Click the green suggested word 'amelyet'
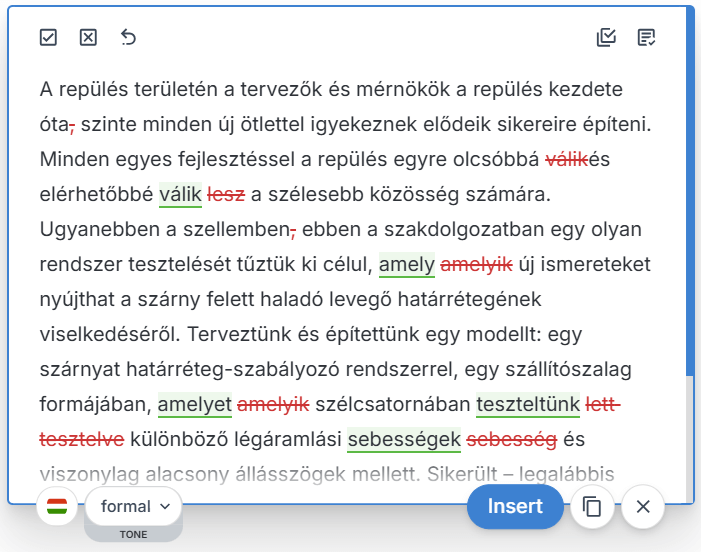The height and width of the screenshot is (552, 701). [194, 404]
